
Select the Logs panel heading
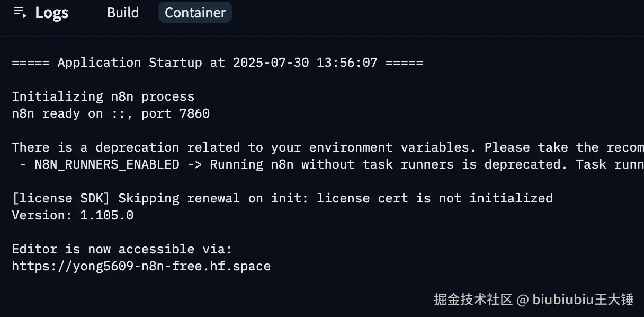tap(52, 13)
